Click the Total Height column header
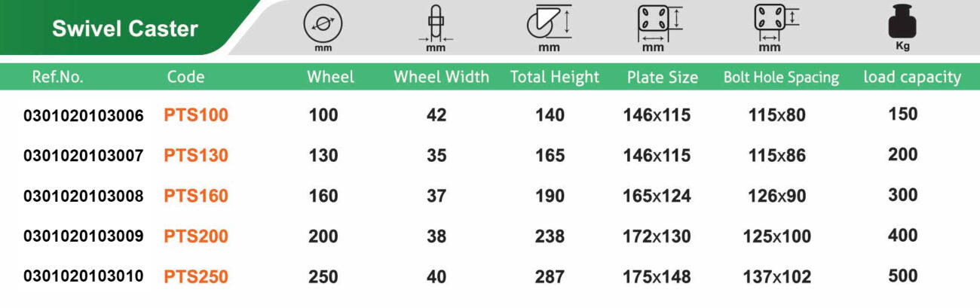980x308 pixels. tap(554, 77)
